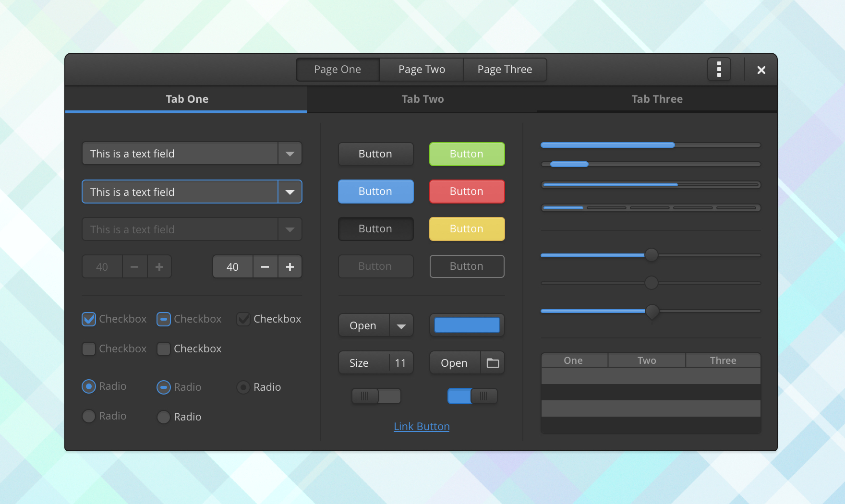Select Tab Three
The width and height of the screenshot is (845, 504).
(657, 99)
